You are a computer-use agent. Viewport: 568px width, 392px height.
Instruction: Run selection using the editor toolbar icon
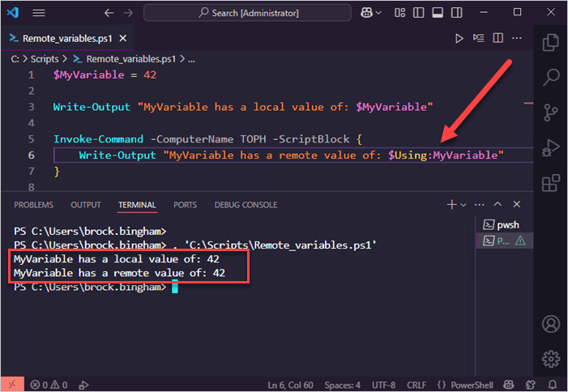(479, 38)
